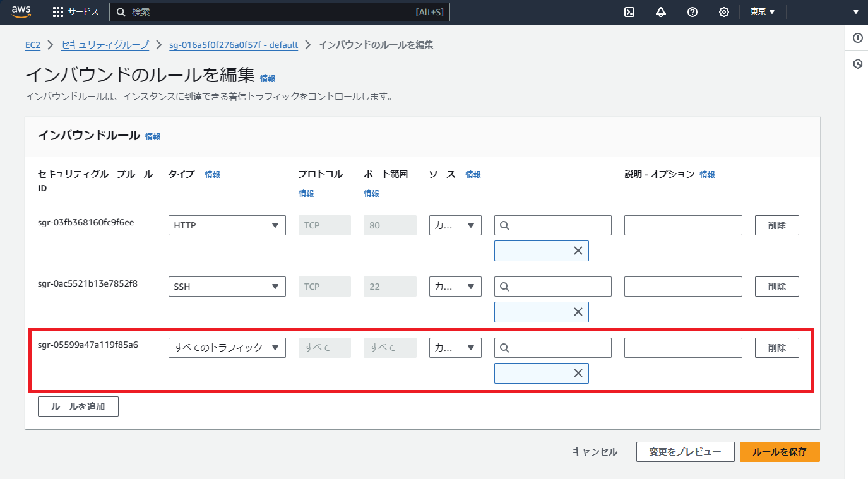Select rule ID sgr-03fb368160fc9f6ee text
The height and width of the screenshot is (479, 868).
click(86, 222)
